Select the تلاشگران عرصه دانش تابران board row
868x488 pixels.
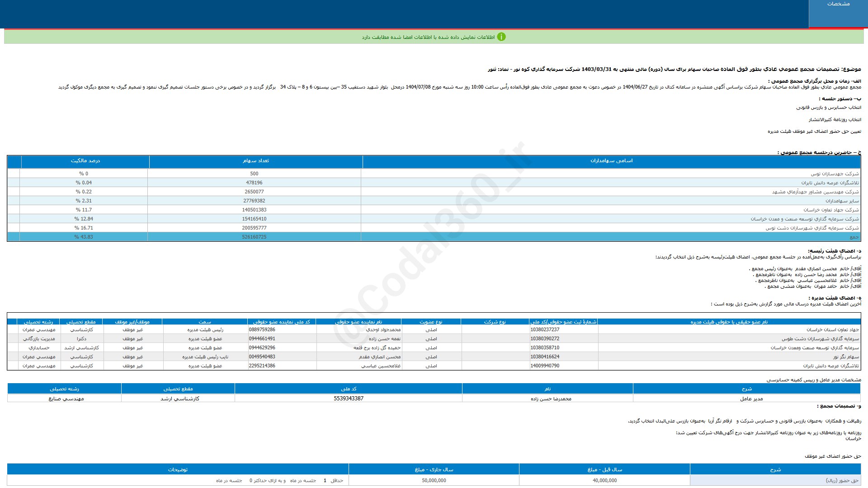coord(831,366)
